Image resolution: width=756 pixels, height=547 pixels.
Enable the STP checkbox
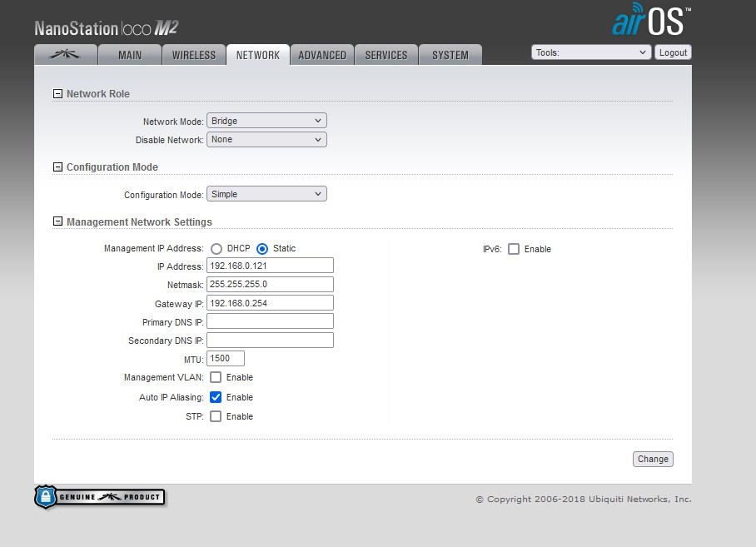(x=216, y=416)
